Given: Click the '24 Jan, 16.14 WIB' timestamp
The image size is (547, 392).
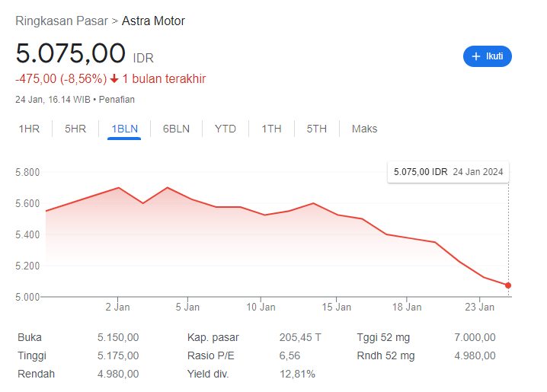Looking at the screenshot, I should [53, 100].
